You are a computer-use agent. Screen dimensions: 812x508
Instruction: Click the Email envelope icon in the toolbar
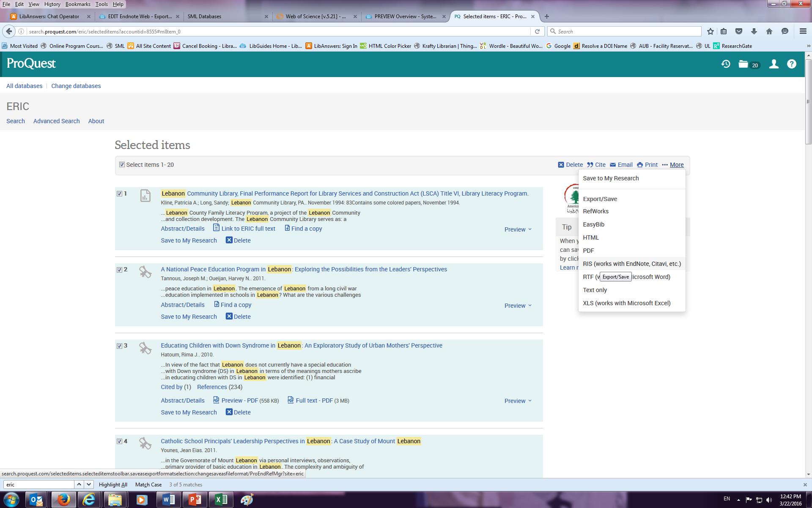pos(613,165)
